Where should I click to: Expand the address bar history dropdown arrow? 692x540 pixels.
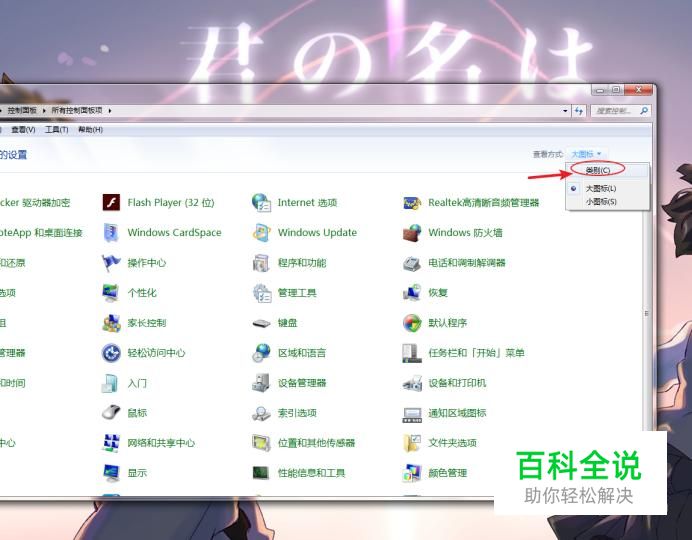pyautogui.click(x=565, y=111)
